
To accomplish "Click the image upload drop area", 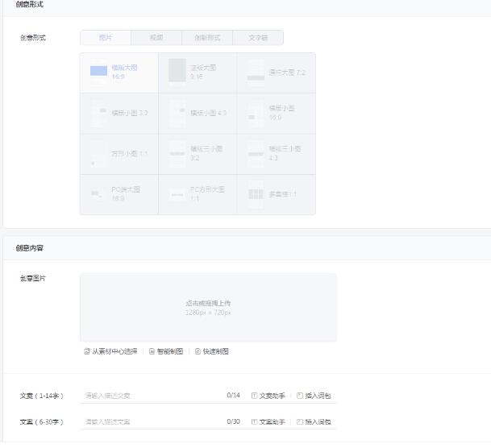I will (x=208, y=307).
